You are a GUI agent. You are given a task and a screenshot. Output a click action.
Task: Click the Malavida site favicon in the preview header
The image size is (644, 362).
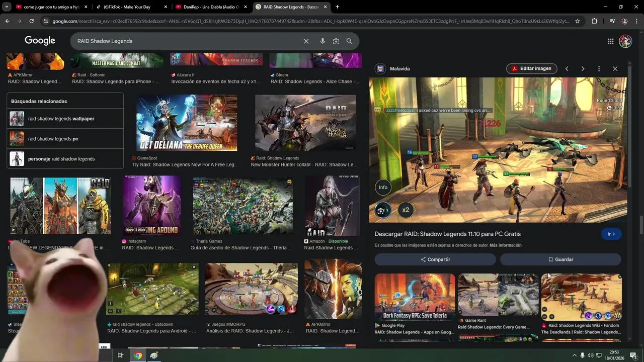click(380, 68)
